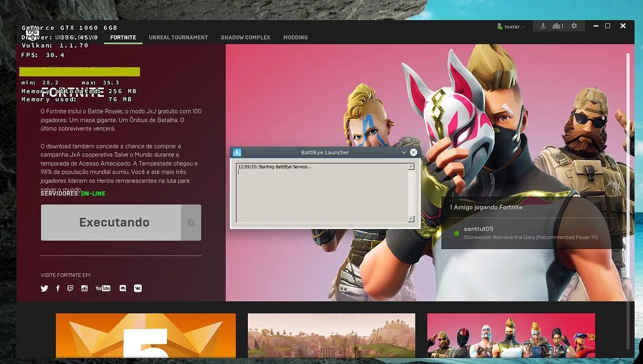The width and height of the screenshot is (643, 364).
Task: Click the '1 Amigo jogando Fortnite' heading
Action: click(x=486, y=207)
